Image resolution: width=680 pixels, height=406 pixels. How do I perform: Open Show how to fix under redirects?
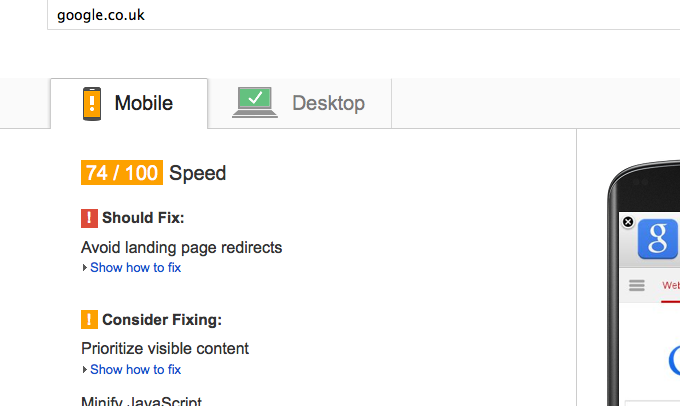pos(135,268)
